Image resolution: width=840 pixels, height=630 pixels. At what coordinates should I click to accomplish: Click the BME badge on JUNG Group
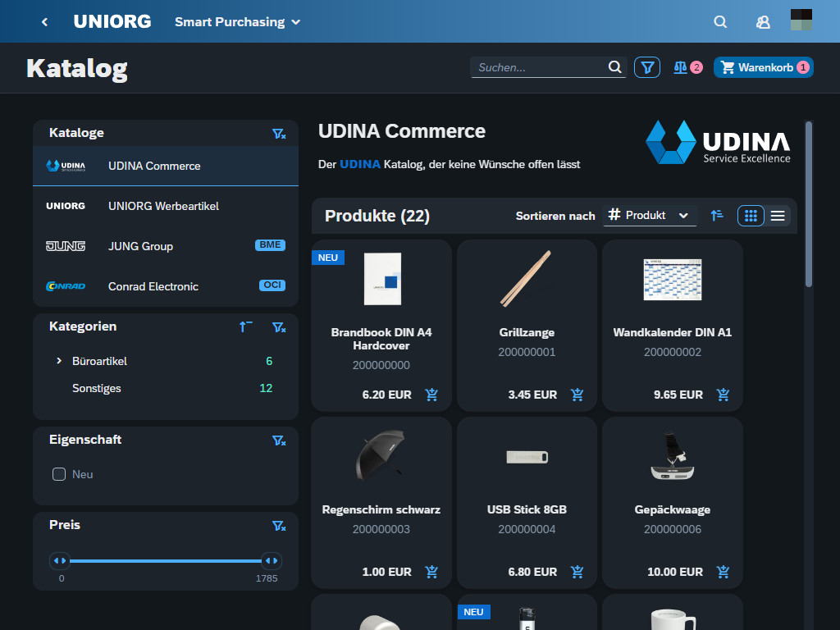(x=270, y=244)
